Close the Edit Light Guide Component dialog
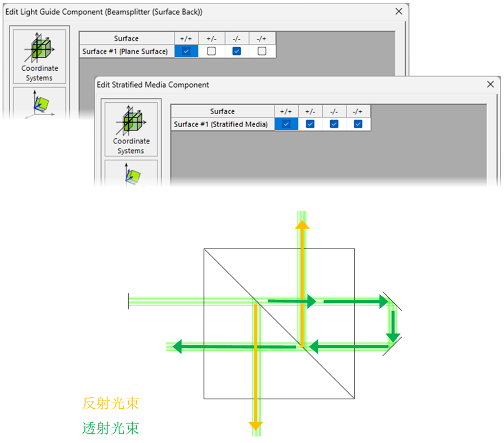Screen dimensions: 504x443 coord(398,11)
